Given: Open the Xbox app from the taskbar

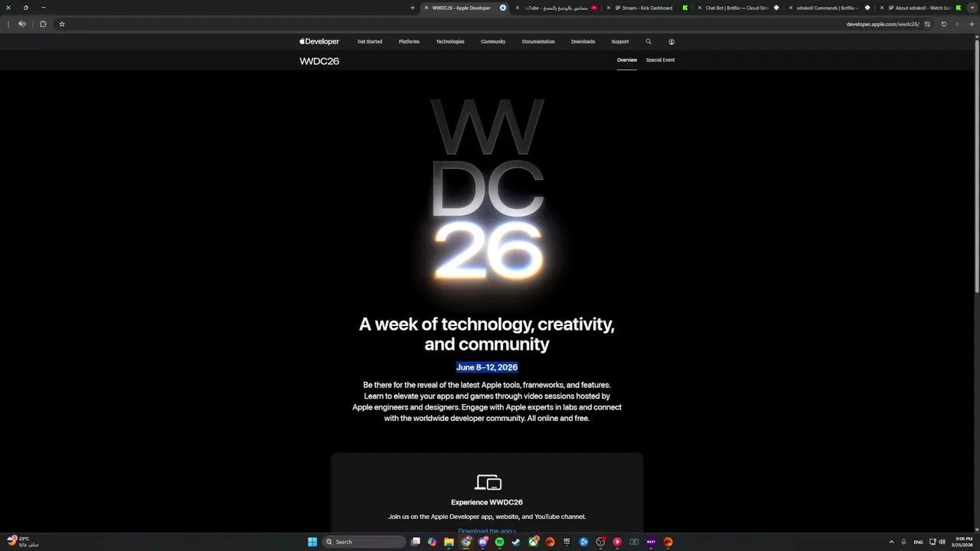Looking at the screenshot, I should pyautogui.click(x=534, y=542).
